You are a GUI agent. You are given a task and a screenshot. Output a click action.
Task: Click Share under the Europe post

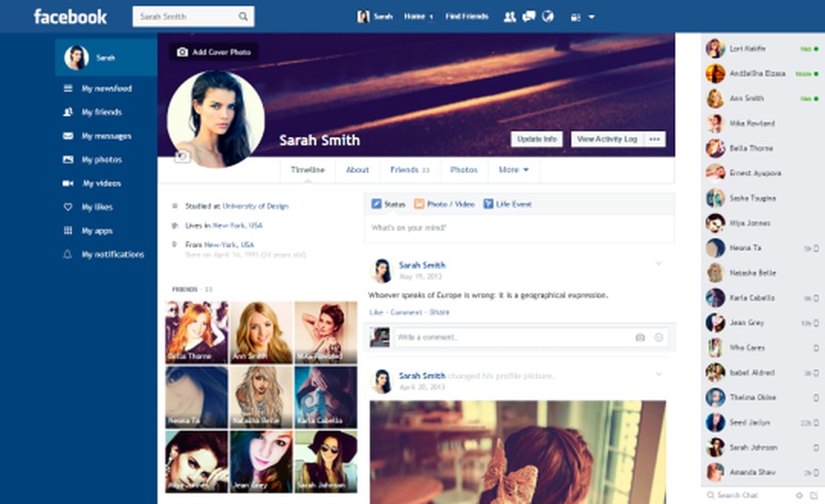(439, 312)
